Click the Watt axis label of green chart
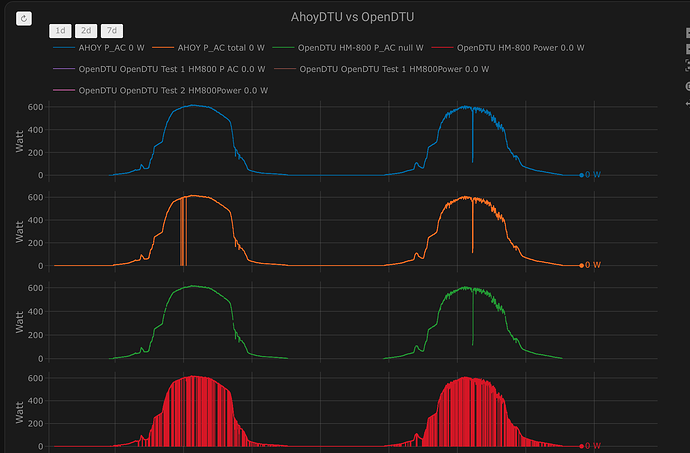Viewport: 690px width, 453px height. pos(19,322)
